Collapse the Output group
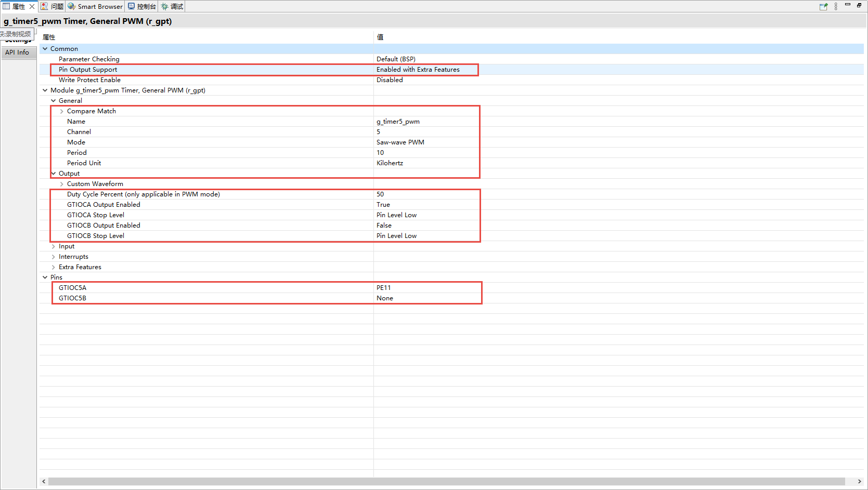The height and width of the screenshot is (490, 868). (53, 174)
